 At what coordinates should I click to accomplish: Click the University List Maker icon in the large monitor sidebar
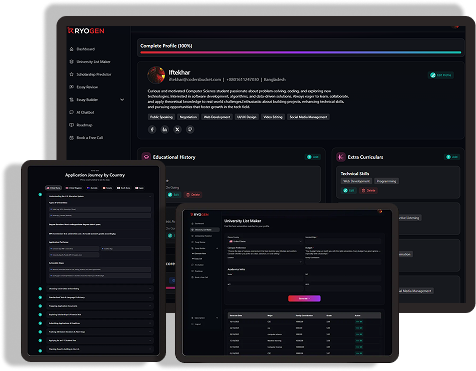tap(71, 62)
